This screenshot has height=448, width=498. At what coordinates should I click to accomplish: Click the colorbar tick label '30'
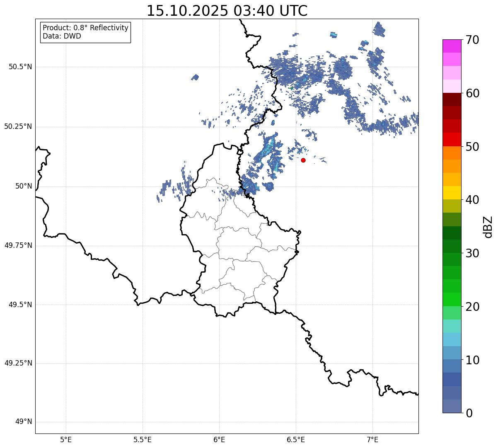click(x=473, y=253)
